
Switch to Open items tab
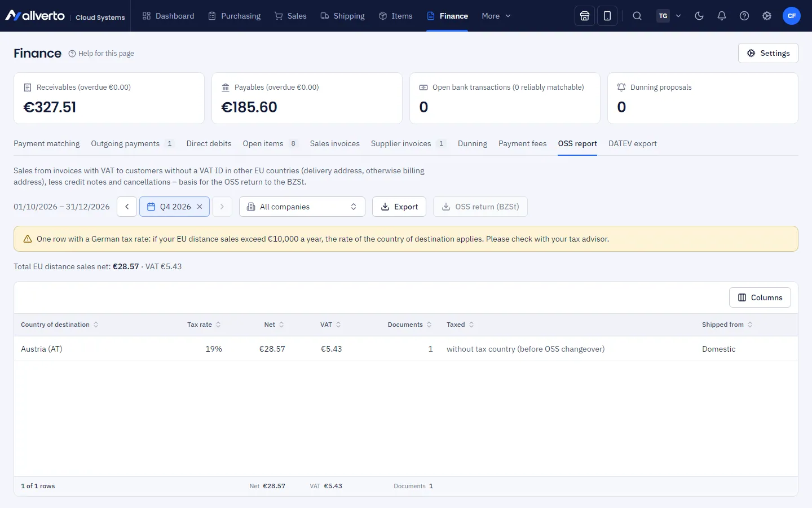pos(270,143)
